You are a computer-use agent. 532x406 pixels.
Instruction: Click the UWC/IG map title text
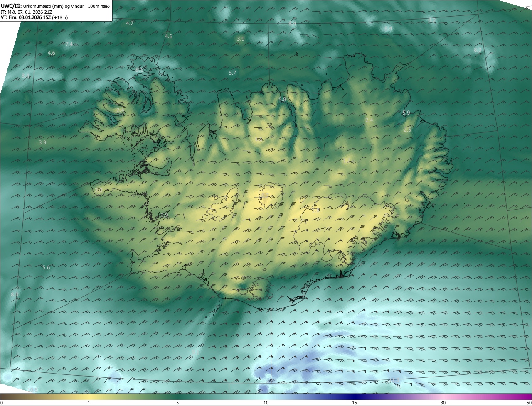click(55, 6)
